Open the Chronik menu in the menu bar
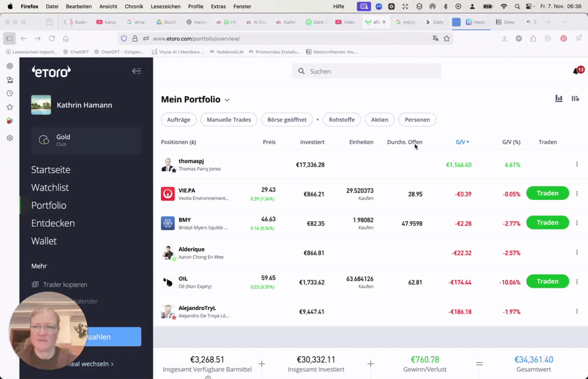The height and width of the screenshot is (379, 588). [134, 6]
